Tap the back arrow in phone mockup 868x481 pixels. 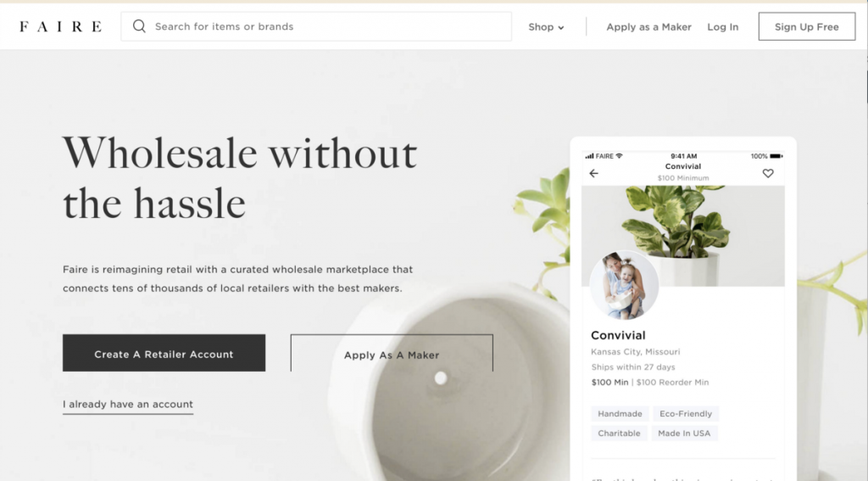594,173
